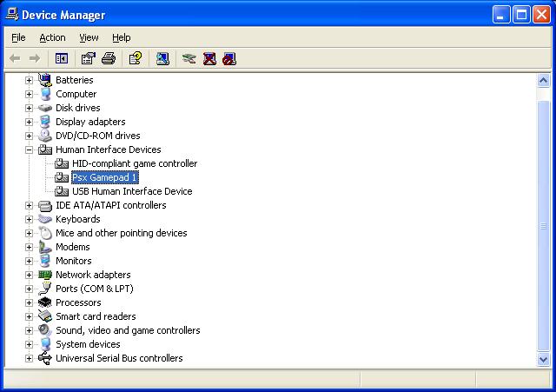Click the Processors chip icon
This screenshot has height=392, width=556.
coord(45,302)
